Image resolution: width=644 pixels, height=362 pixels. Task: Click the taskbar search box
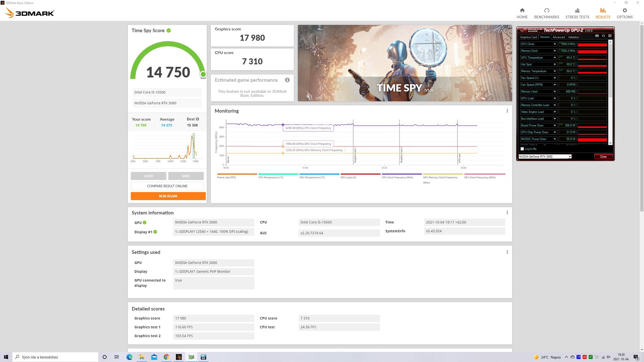[x=55, y=357]
